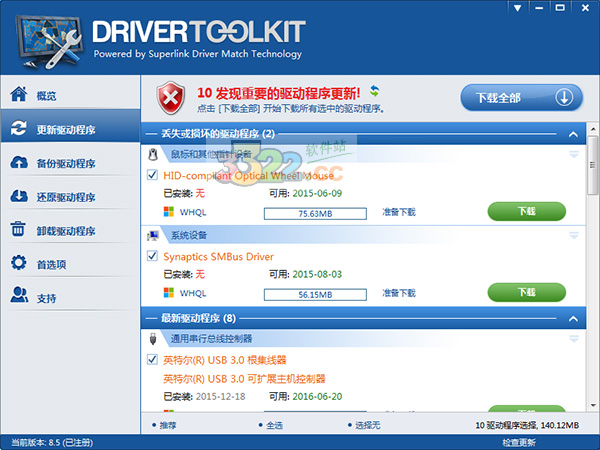
Task: Click the DriverToolkit monitor logo
Action: (49, 42)
